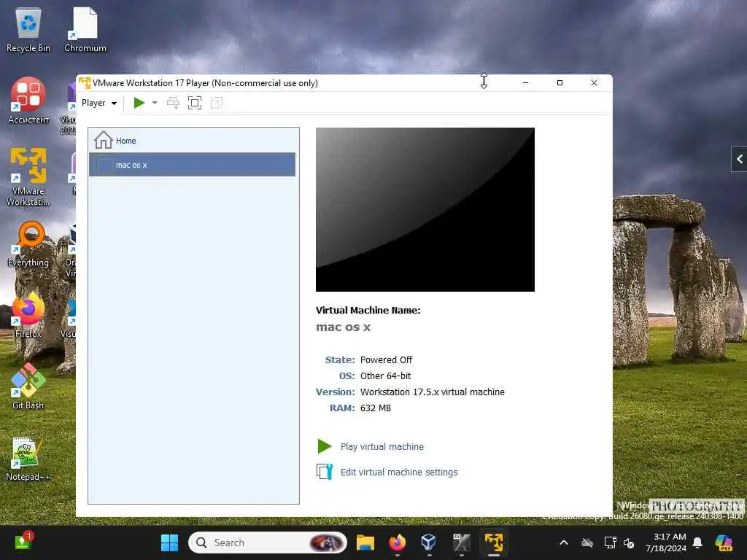This screenshot has width=747, height=560.
Task: Minimize the VMware Player window
Action: [x=525, y=83]
